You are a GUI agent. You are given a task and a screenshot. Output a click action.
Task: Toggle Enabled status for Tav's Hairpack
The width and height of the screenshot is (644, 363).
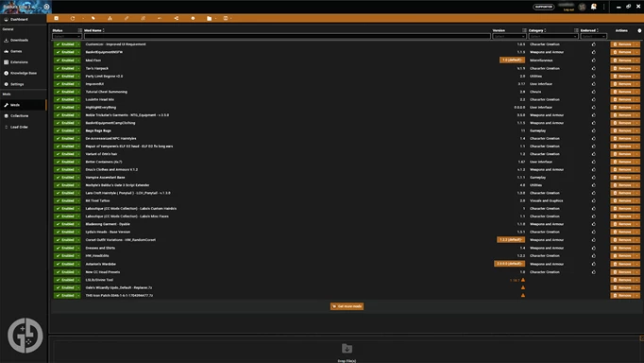[65, 68]
